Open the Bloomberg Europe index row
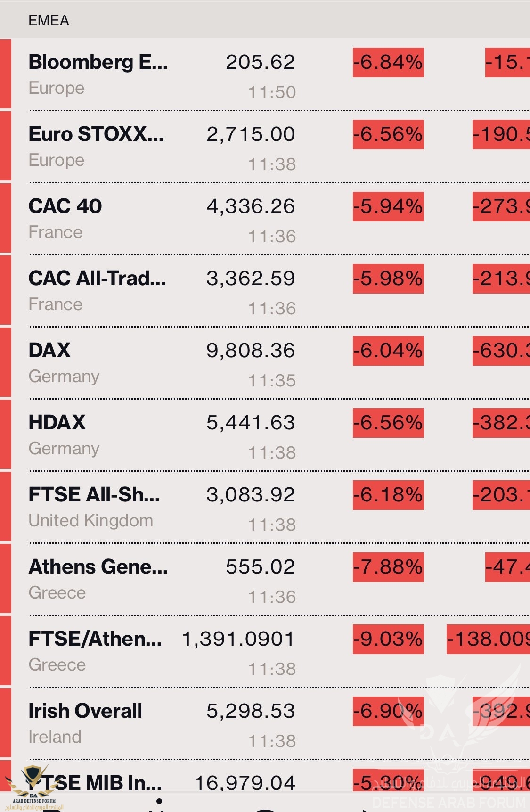The width and height of the screenshot is (530, 812). [265, 74]
